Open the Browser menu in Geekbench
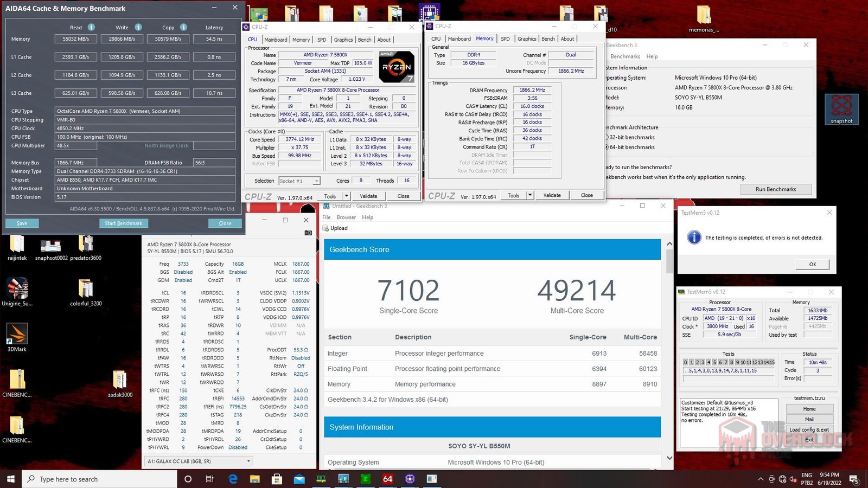Screen dimensions: 868x488 pyautogui.click(x=346, y=217)
